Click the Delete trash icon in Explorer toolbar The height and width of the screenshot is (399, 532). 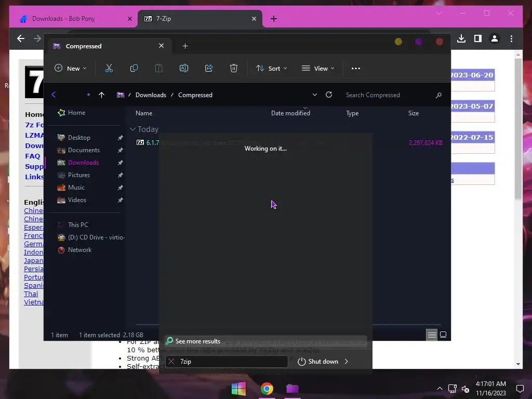click(x=234, y=68)
